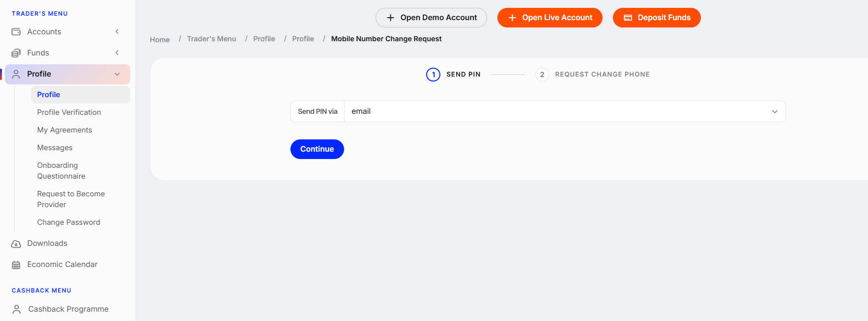Image resolution: width=868 pixels, height=321 pixels.
Task: Click Open Demo Account button
Action: point(431,18)
